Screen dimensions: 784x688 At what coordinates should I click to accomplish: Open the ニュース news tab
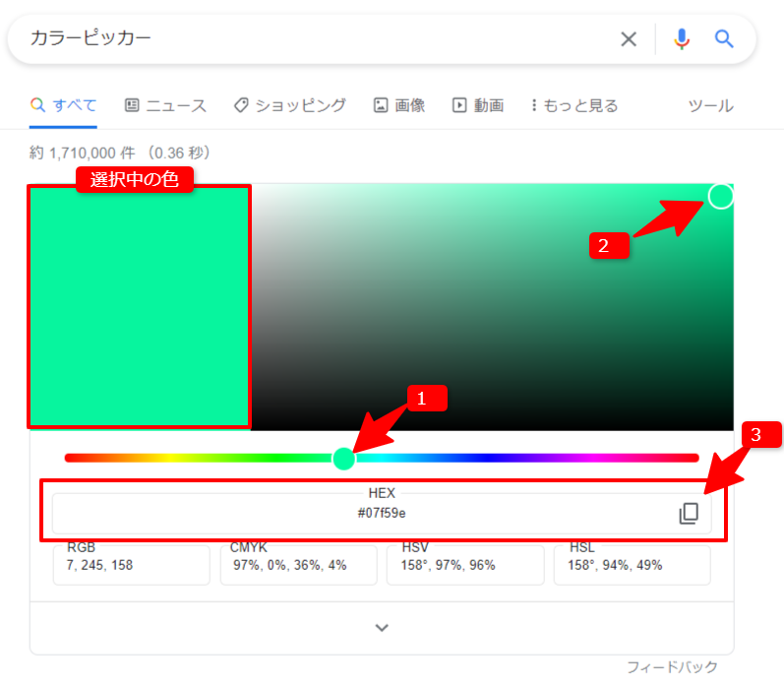pos(165,105)
